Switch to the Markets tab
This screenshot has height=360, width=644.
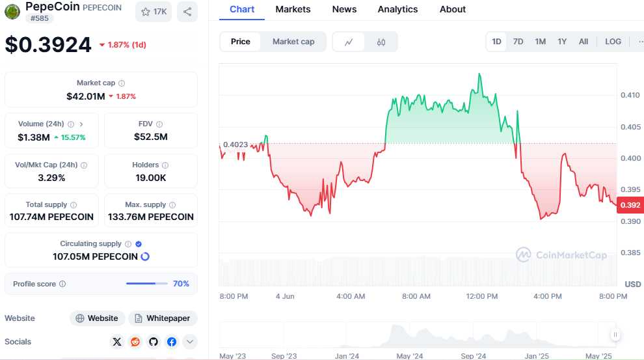(x=293, y=10)
